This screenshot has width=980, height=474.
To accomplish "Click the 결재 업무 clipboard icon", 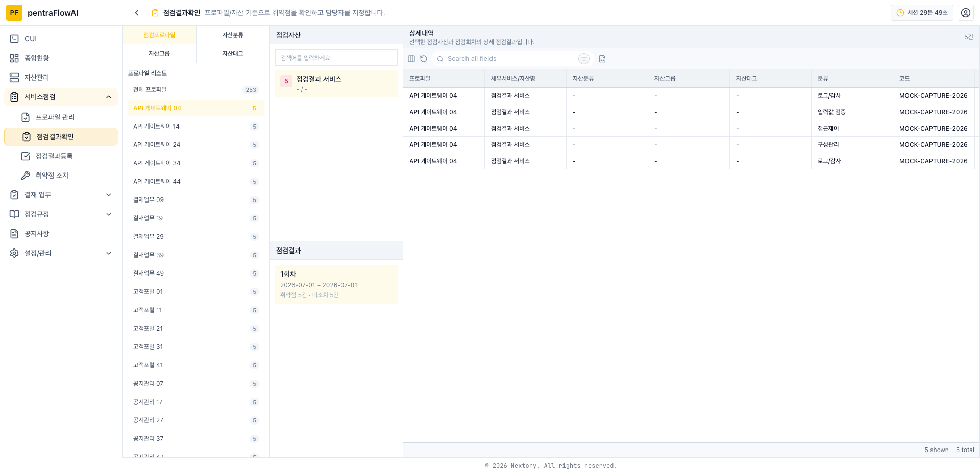I will tap(14, 195).
